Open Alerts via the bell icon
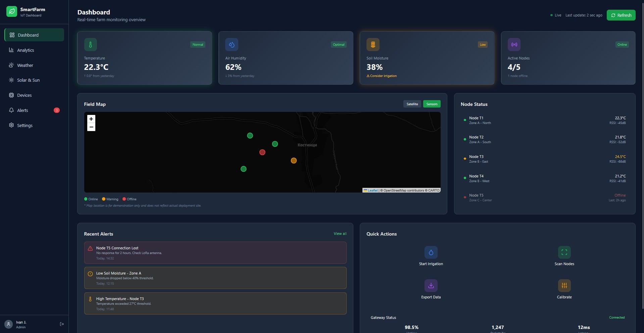The image size is (644, 333). [x=11, y=110]
